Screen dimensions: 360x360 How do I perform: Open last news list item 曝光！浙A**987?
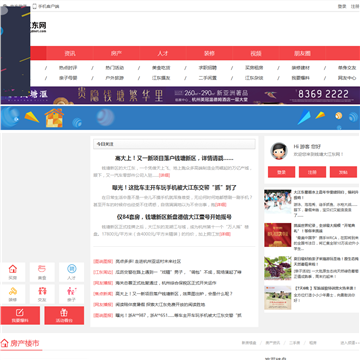[x=178, y=315]
